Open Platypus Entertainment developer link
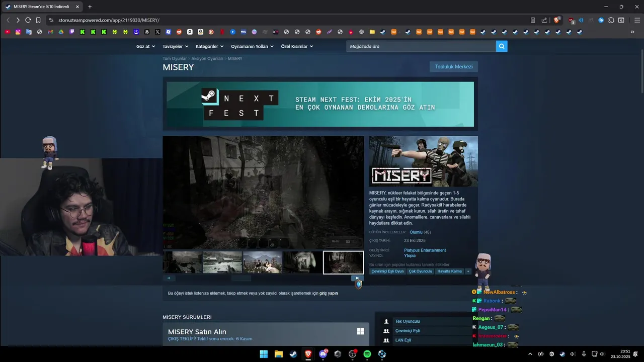This screenshot has width=644, height=362. [x=425, y=250]
